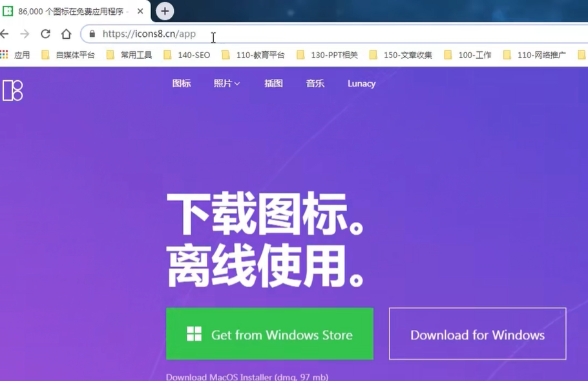Click Get from Windows Store button

269,334
